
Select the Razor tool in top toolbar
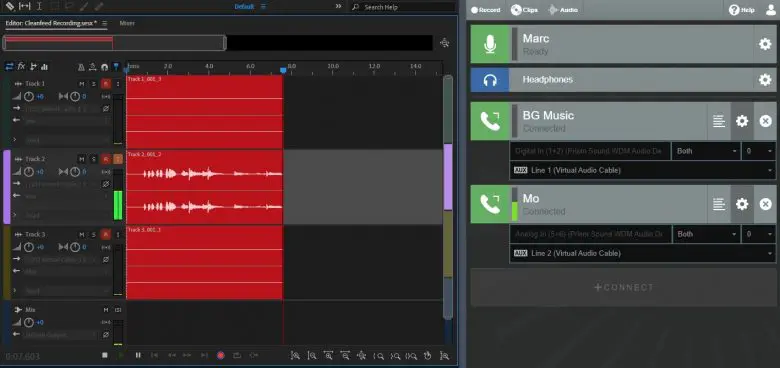point(9,6)
